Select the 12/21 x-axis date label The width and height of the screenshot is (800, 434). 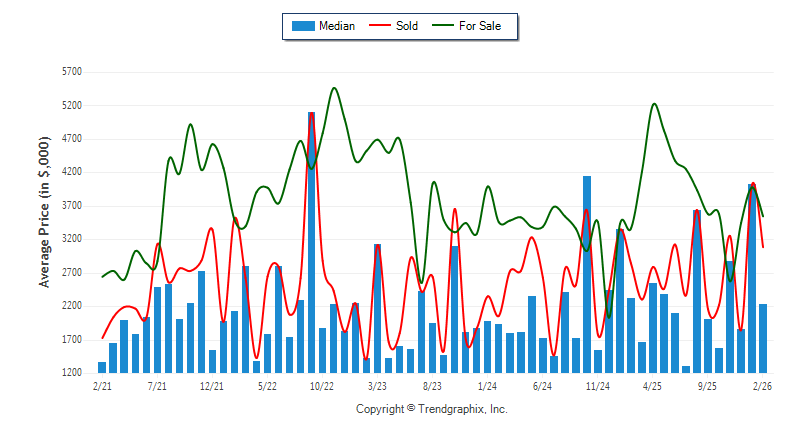pos(212,386)
